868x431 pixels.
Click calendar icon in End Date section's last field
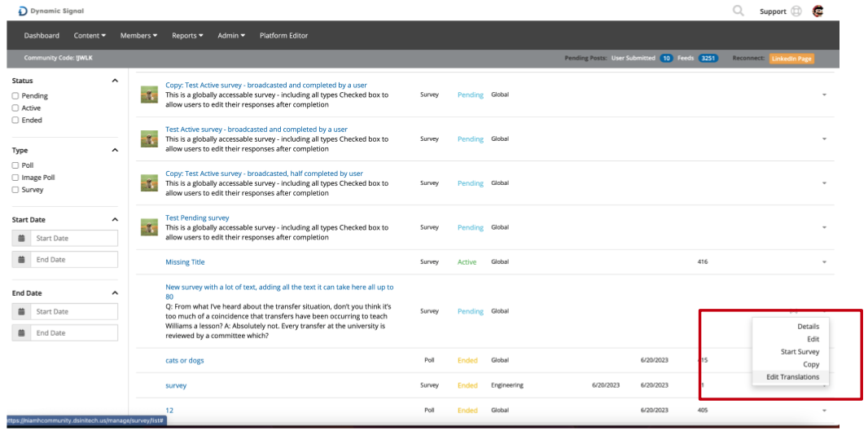click(21, 333)
